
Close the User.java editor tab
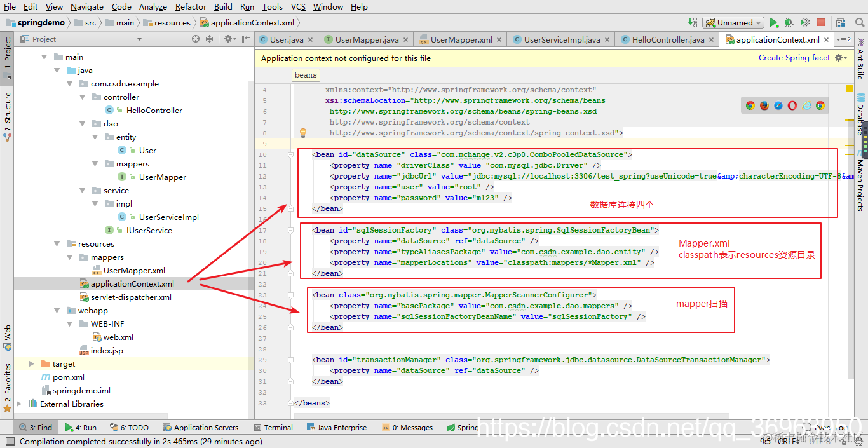[311, 39]
